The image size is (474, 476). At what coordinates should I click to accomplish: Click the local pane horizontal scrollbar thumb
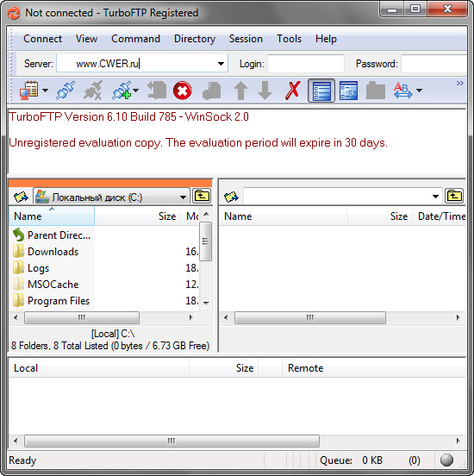click(x=82, y=317)
